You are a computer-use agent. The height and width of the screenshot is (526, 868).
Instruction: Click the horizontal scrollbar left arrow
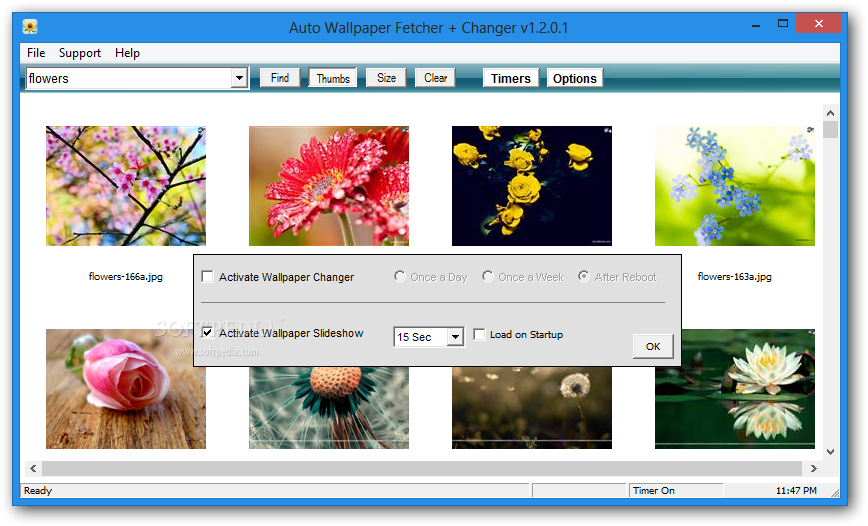pyautogui.click(x=33, y=468)
